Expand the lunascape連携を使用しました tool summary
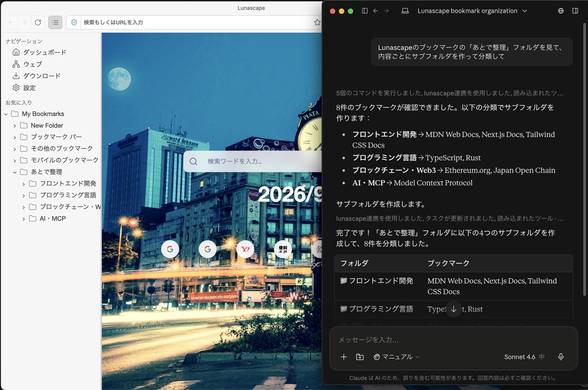Viewport: 588px width, 390px height. point(450,218)
